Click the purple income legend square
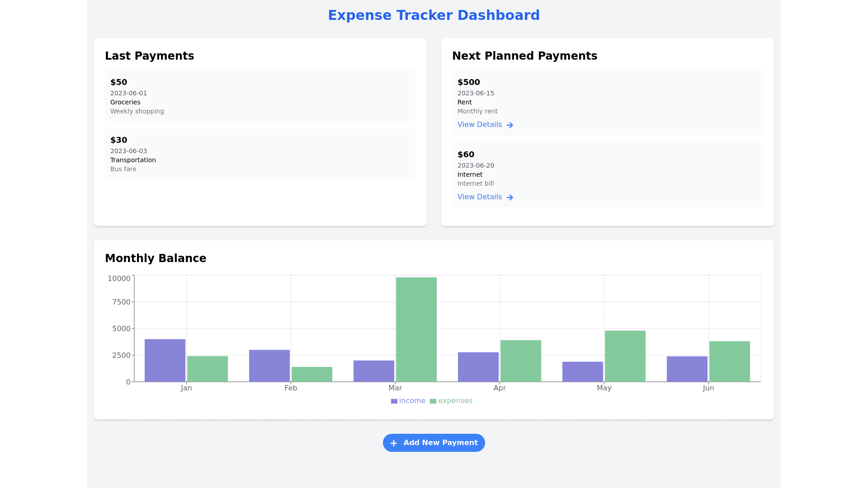Image resolution: width=868 pixels, height=488 pixels. (394, 401)
